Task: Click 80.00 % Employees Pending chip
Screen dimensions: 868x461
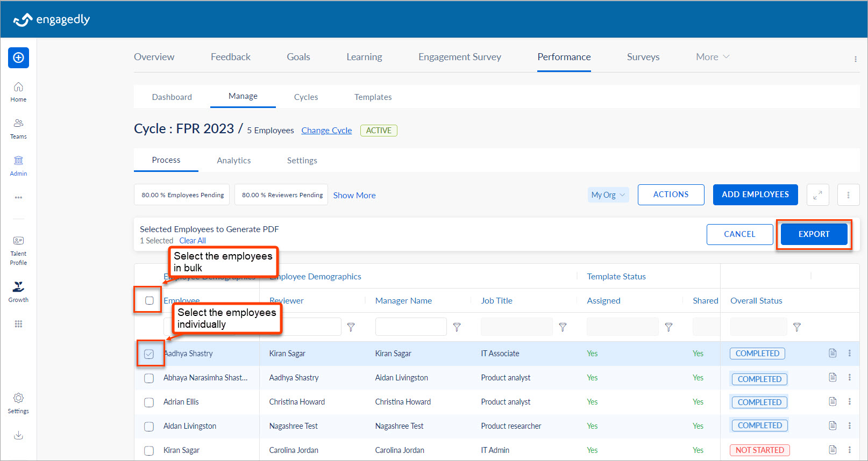Action: [182, 195]
